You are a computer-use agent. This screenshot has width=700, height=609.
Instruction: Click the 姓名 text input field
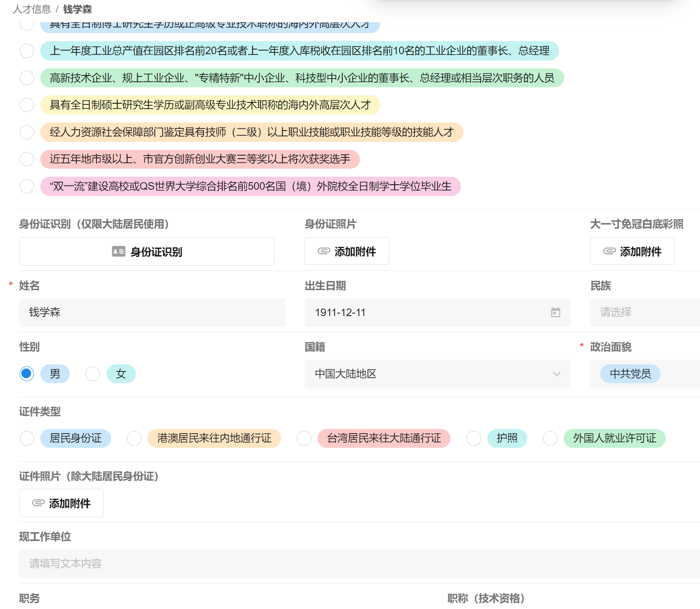152,313
